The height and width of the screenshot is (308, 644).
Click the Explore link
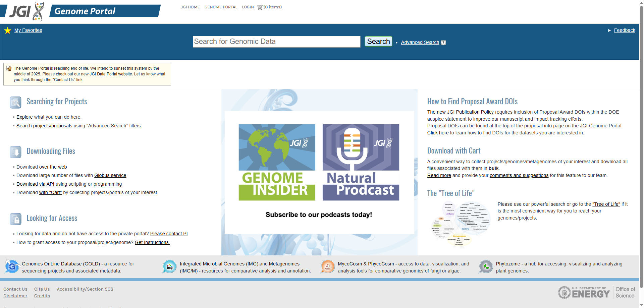click(x=24, y=117)
